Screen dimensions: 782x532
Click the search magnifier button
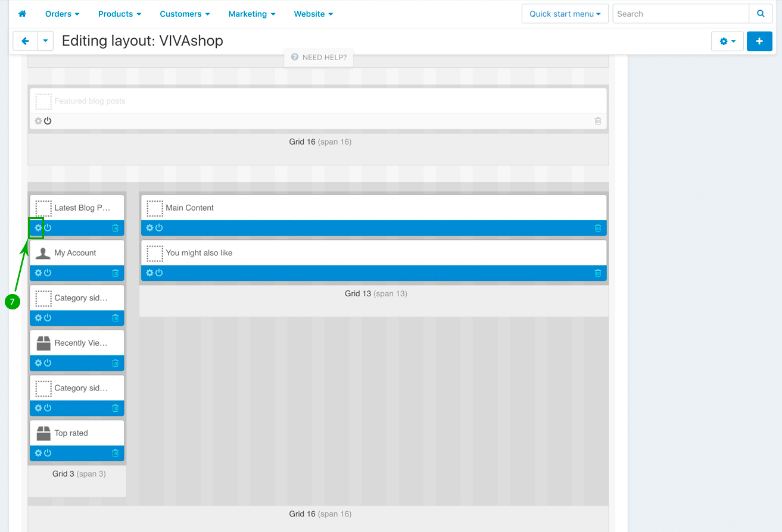761,14
